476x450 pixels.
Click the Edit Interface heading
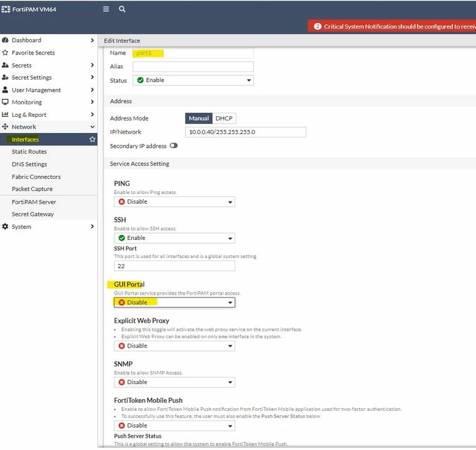pyautogui.click(x=122, y=40)
